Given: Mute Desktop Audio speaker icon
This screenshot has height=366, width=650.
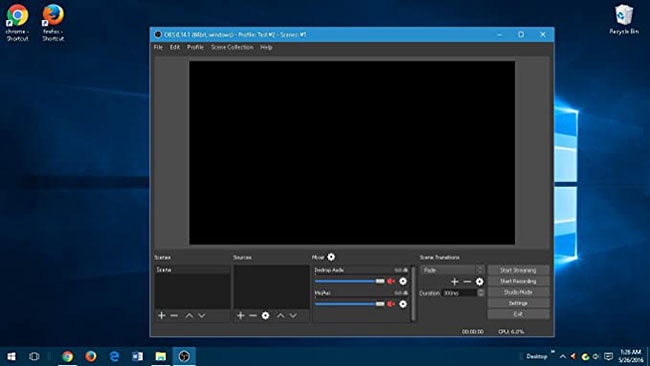Looking at the screenshot, I should pos(391,281).
